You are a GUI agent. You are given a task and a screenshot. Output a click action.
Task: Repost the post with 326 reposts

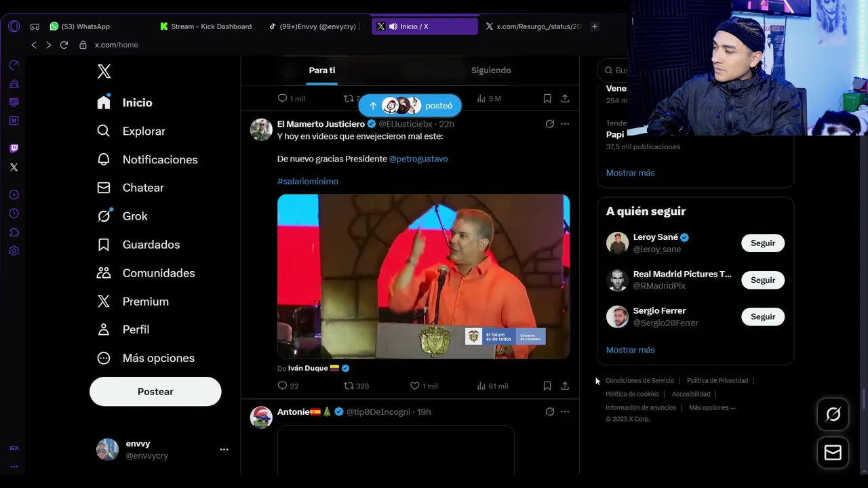click(x=357, y=386)
